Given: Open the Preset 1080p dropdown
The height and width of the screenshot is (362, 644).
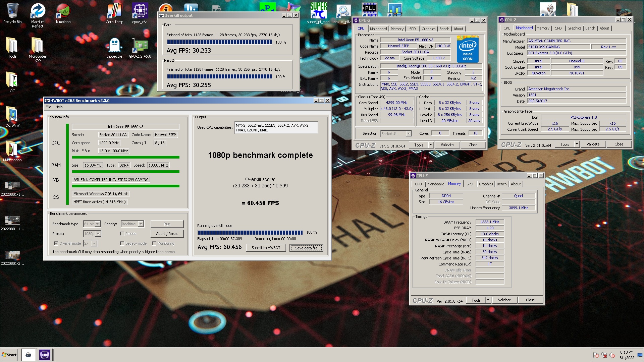Looking at the screenshot, I should click(x=92, y=234).
